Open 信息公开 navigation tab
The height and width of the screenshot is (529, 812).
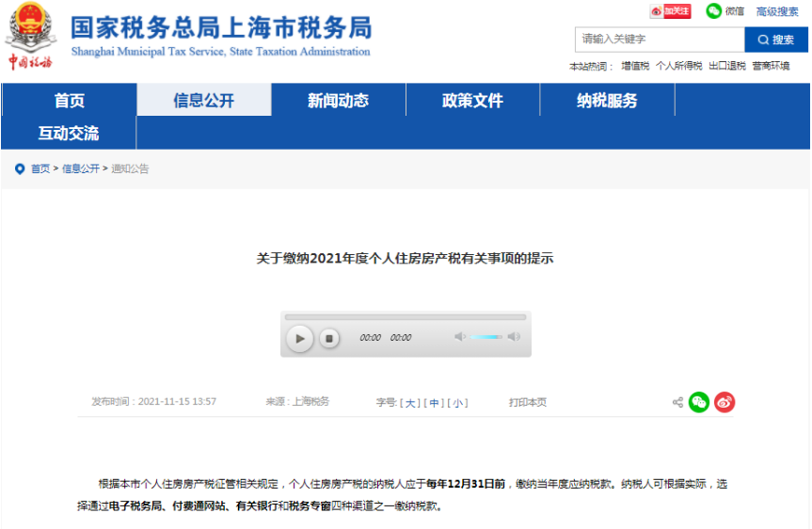pyautogui.click(x=203, y=100)
